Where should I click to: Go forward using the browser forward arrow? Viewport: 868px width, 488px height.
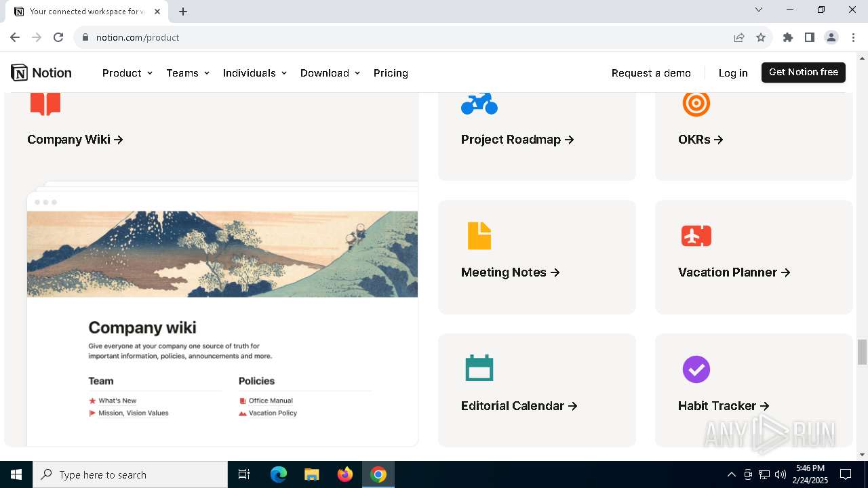coord(37,37)
